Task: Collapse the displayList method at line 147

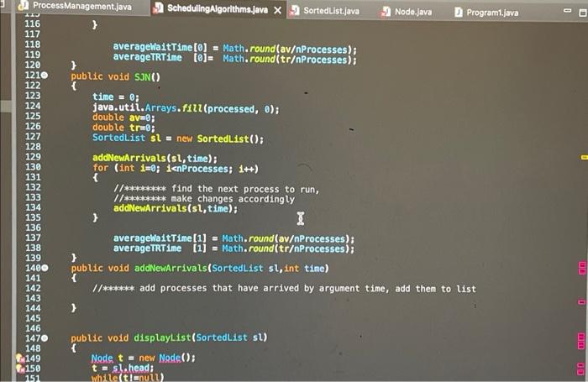Action: click(x=45, y=338)
